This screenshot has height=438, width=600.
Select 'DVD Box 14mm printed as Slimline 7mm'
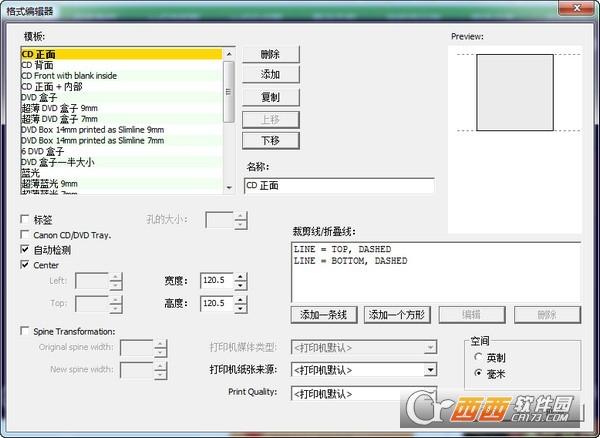click(121, 140)
